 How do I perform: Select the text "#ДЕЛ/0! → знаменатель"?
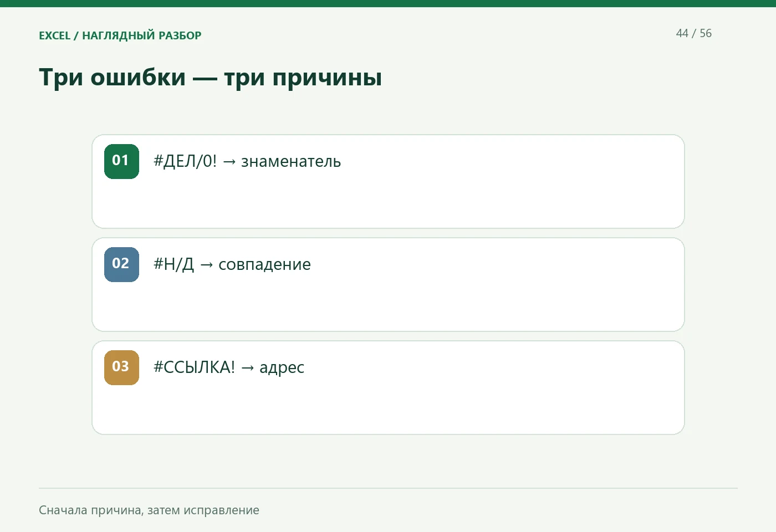[247, 161]
